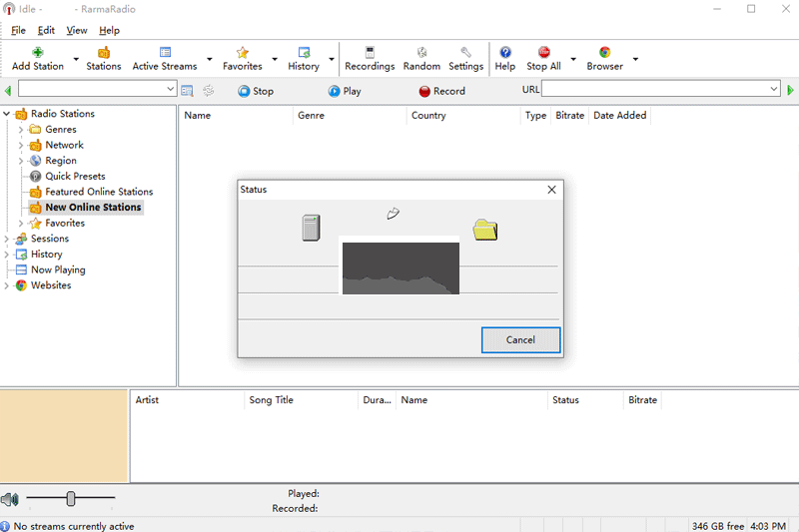799x532 pixels.
Task: Cancel the Status dialog
Action: [520, 339]
